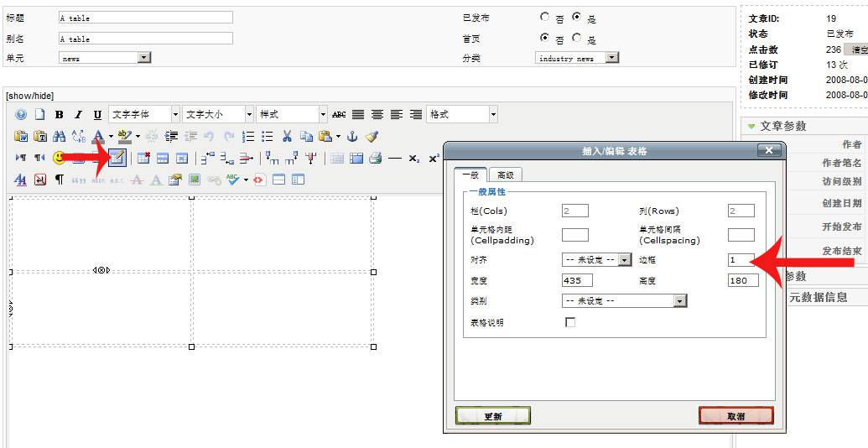Open 文字大小 font size dropdown
The height and width of the screenshot is (448, 868).
218,115
